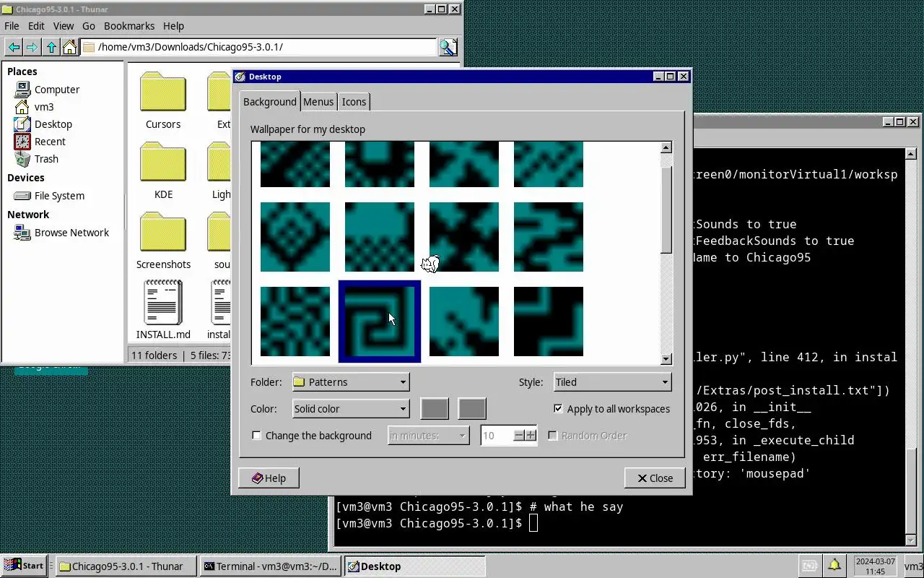Select the Cursors folder
Viewport: 924px width, 578px height.
[163, 100]
